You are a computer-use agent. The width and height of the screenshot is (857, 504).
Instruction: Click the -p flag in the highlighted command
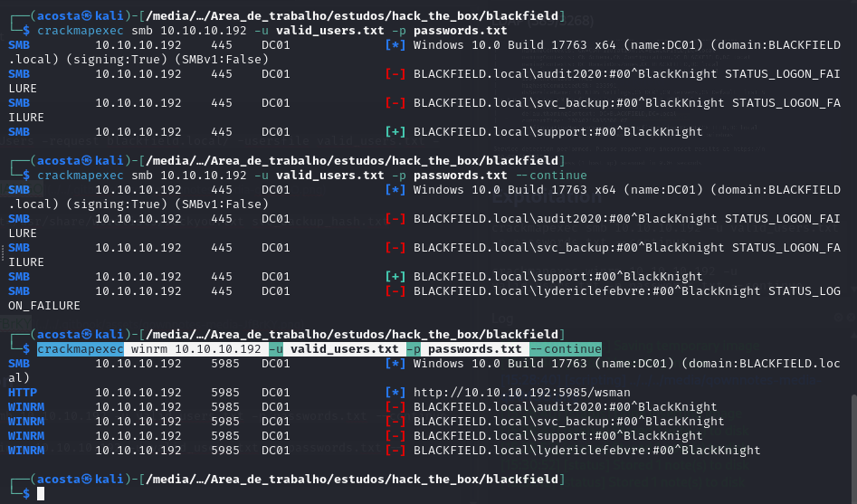pyautogui.click(x=414, y=348)
